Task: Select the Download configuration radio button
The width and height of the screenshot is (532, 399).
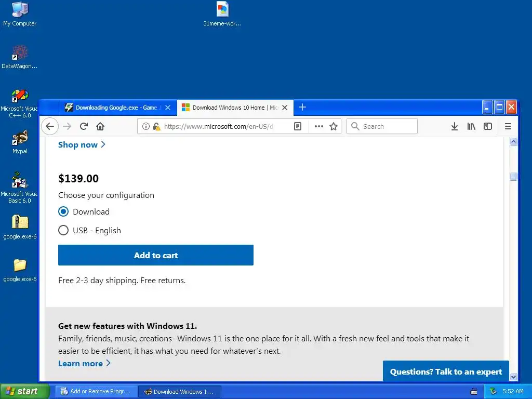Action: tap(63, 212)
